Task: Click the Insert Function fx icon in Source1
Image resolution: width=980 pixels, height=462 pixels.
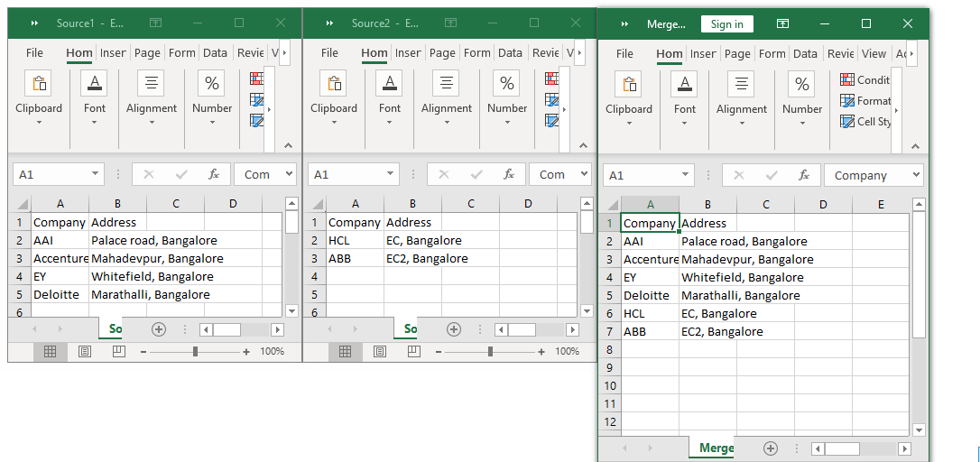Action: coord(214,174)
